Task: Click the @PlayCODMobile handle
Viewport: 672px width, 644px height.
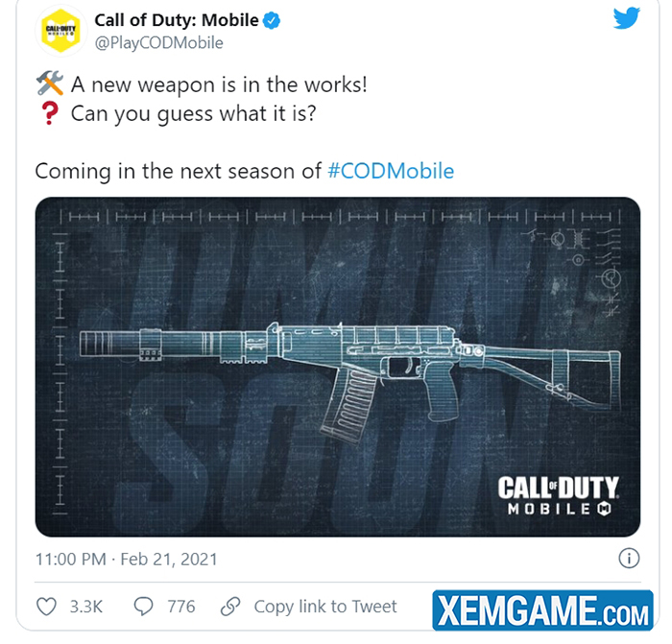Action: (x=158, y=43)
